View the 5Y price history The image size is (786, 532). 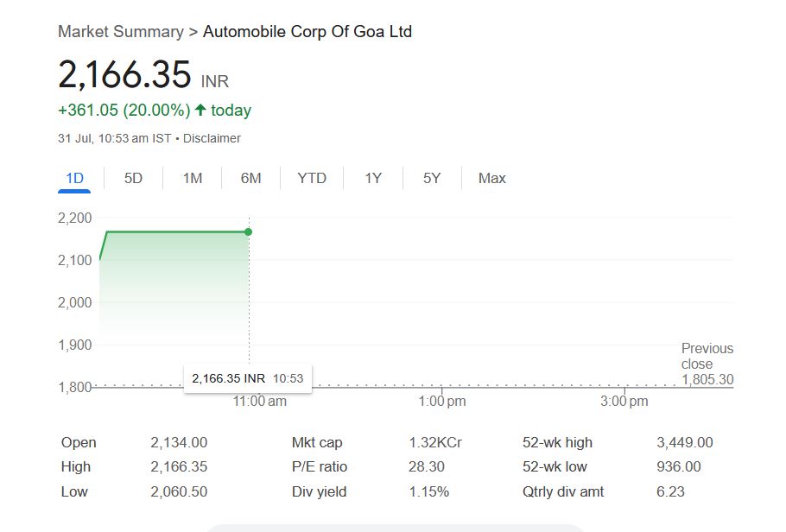tap(432, 179)
